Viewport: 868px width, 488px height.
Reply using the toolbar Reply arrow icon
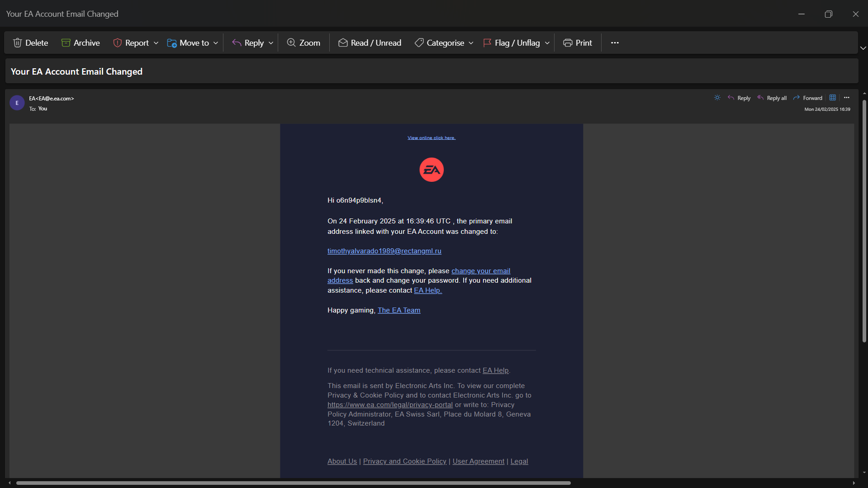(x=237, y=43)
